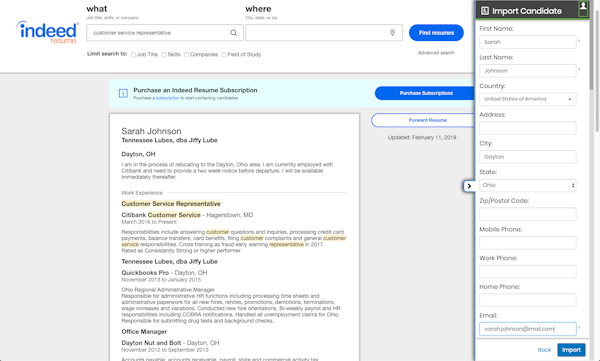Image resolution: width=600 pixels, height=361 pixels.
Task: Click the Zip/Postal Code field
Action: [528, 214]
